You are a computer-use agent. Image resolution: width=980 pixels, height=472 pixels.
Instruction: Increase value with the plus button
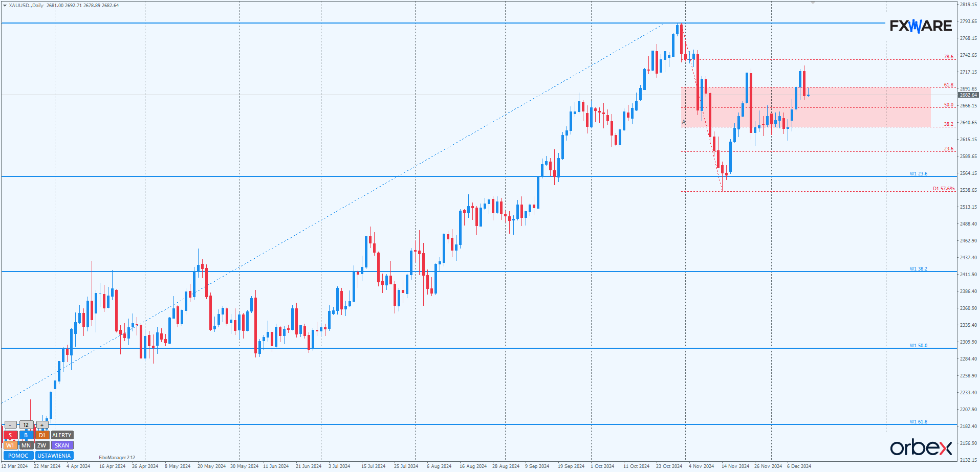pos(42,425)
